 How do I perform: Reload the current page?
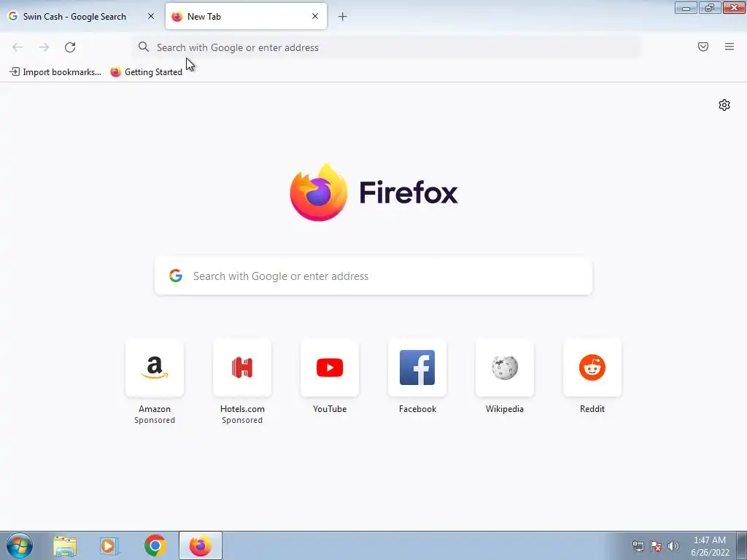(x=70, y=47)
